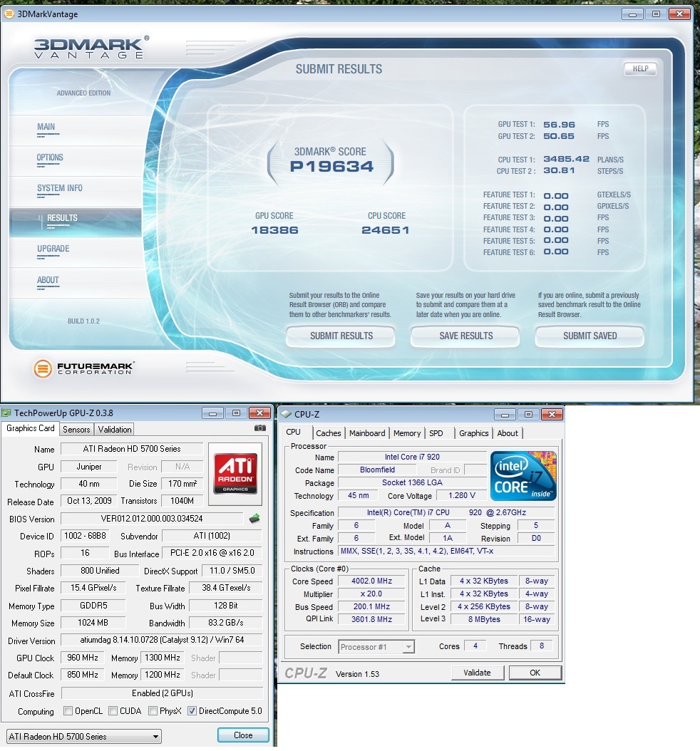
Task: Select RESULTS in 3DMark sidebar
Action: click(x=76, y=222)
